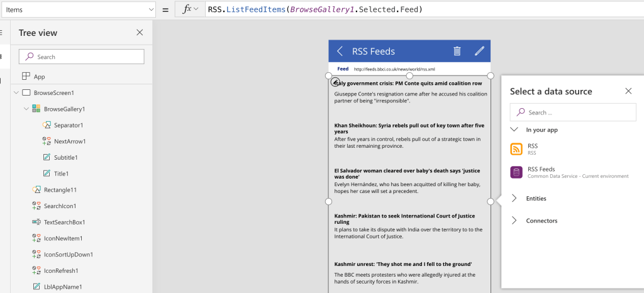The image size is (644, 293).
Task: Click the IconSortUpDown1 icon glyph
Action: coord(36,255)
